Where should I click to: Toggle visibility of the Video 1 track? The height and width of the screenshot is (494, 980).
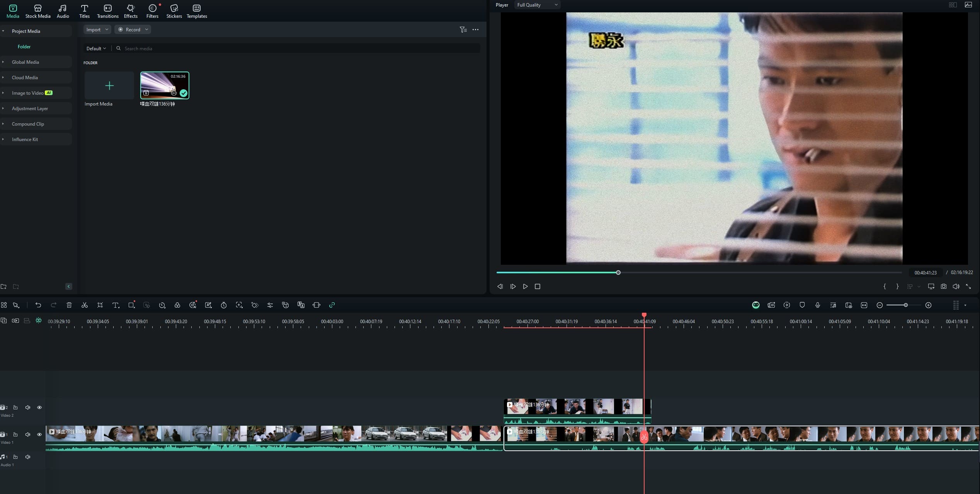click(39, 434)
